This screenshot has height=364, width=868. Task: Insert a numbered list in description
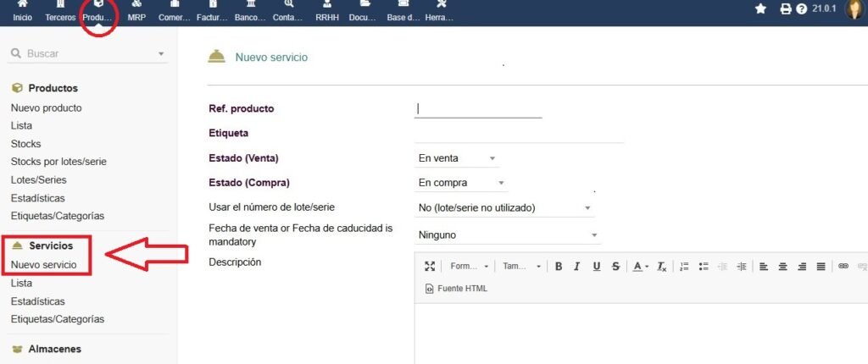(685, 266)
